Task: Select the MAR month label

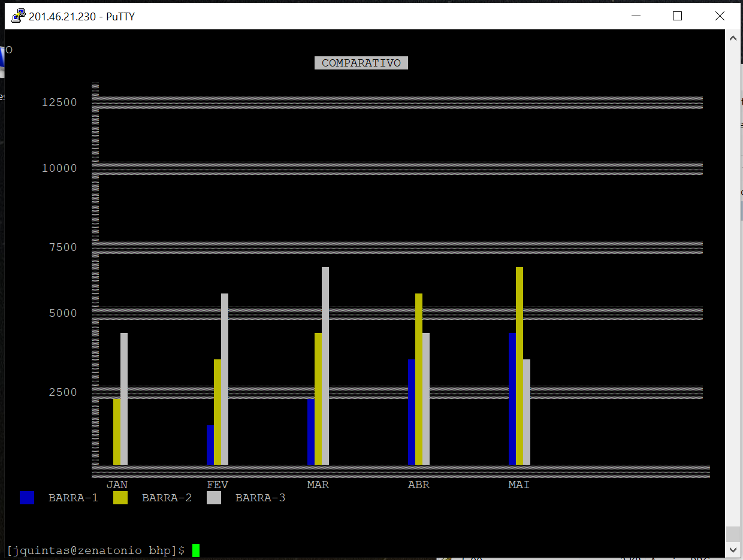Action: 318,485
